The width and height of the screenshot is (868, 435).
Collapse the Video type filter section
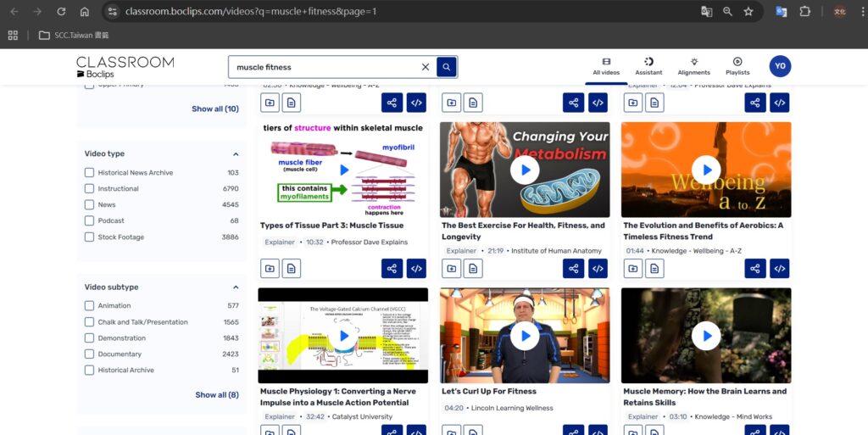[x=236, y=154]
